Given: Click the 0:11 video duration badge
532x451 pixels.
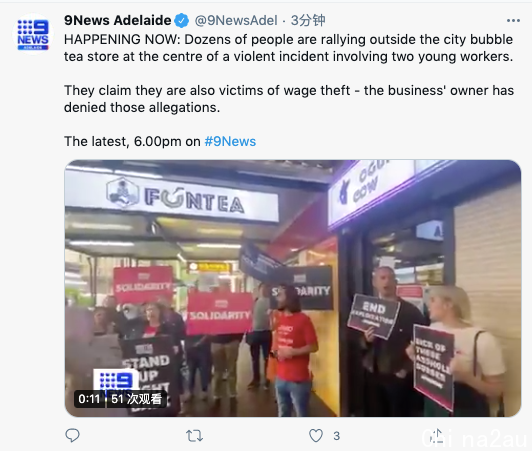Looking at the screenshot, I should [x=89, y=399].
